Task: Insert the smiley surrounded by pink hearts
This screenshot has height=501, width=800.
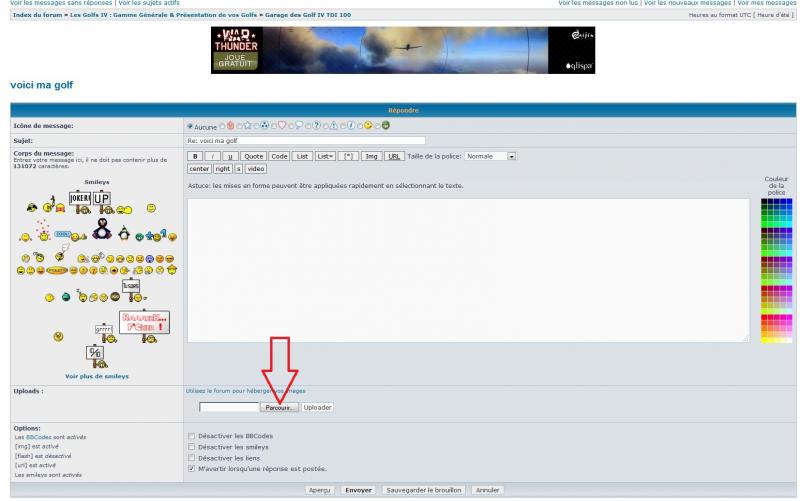Action: pyautogui.click(x=43, y=231)
